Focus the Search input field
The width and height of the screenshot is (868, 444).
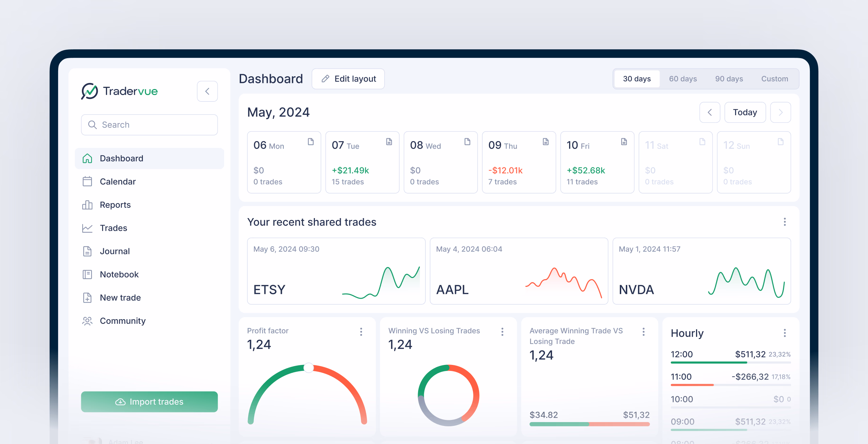point(149,125)
